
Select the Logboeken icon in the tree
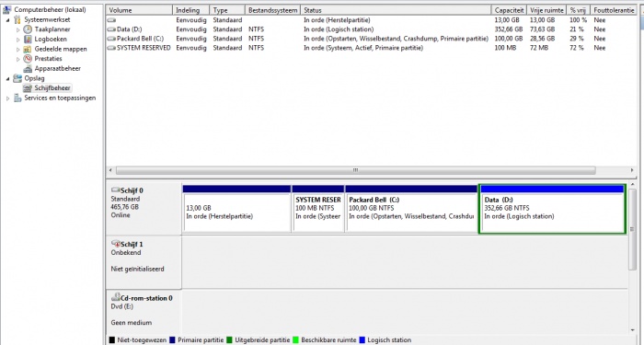pos(28,39)
